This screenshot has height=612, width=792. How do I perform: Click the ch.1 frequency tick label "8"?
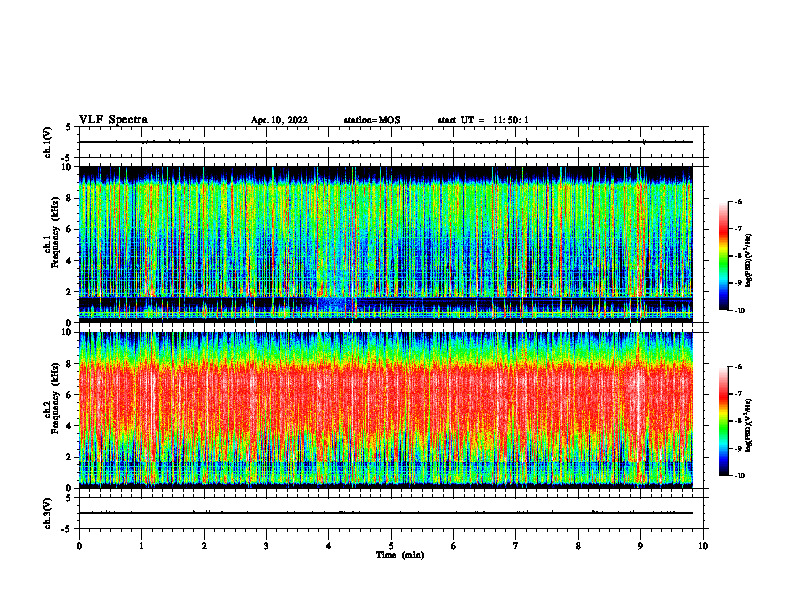coord(70,198)
